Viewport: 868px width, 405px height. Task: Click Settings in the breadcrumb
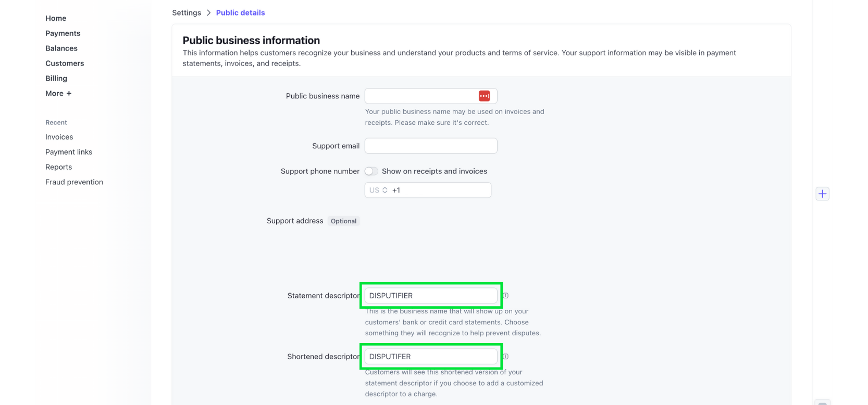[x=187, y=12]
